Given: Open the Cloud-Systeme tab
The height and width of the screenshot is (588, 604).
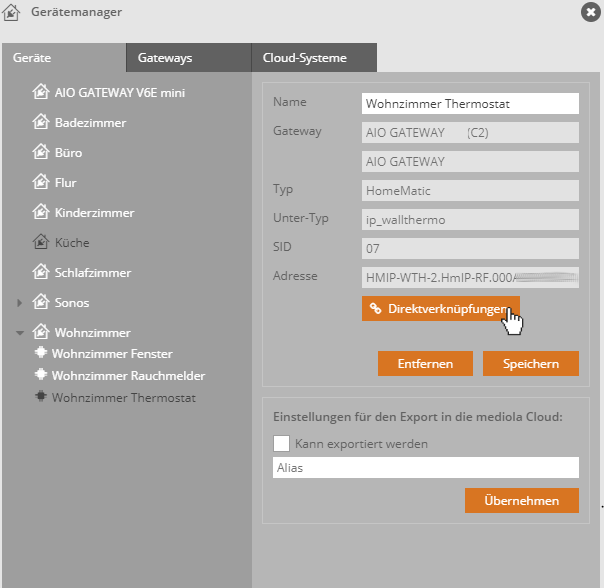Looking at the screenshot, I should [x=304, y=58].
